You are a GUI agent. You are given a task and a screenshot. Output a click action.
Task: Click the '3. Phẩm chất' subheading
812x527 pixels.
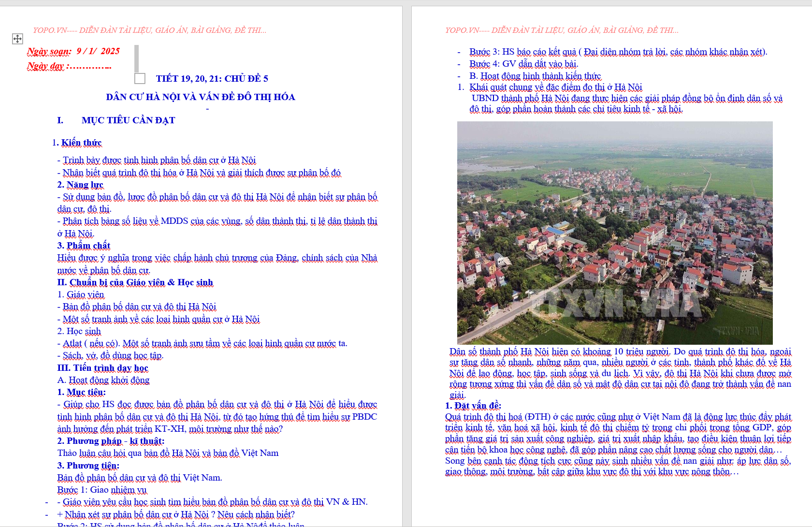[x=84, y=246]
